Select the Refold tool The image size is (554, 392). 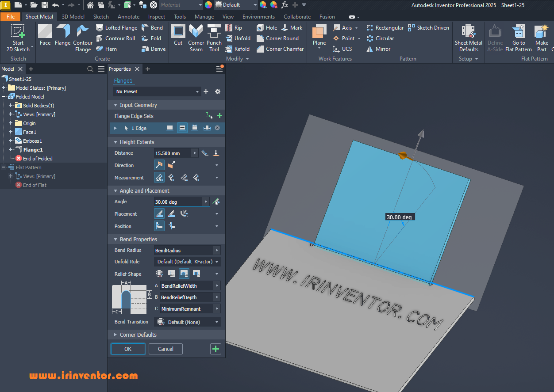pos(238,49)
